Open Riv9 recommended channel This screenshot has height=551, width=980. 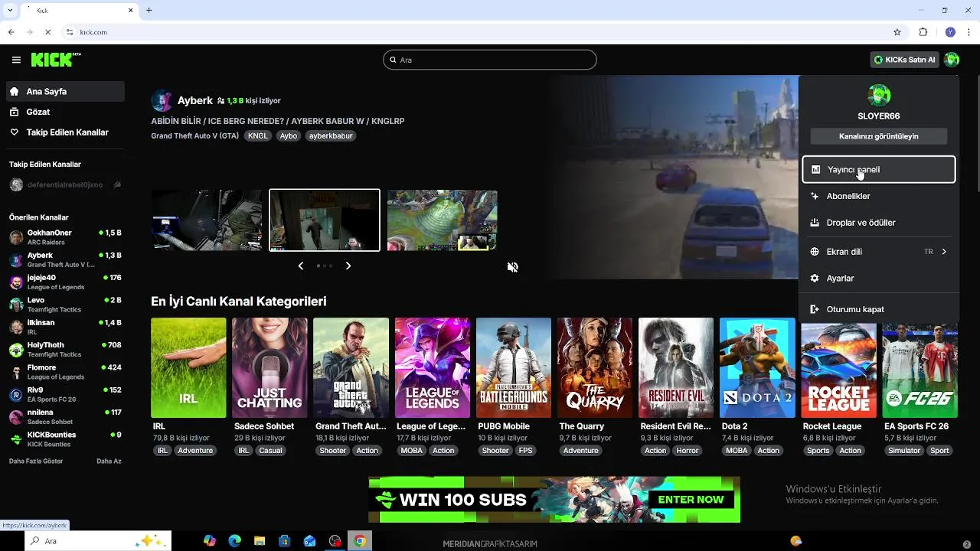tap(64, 395)
